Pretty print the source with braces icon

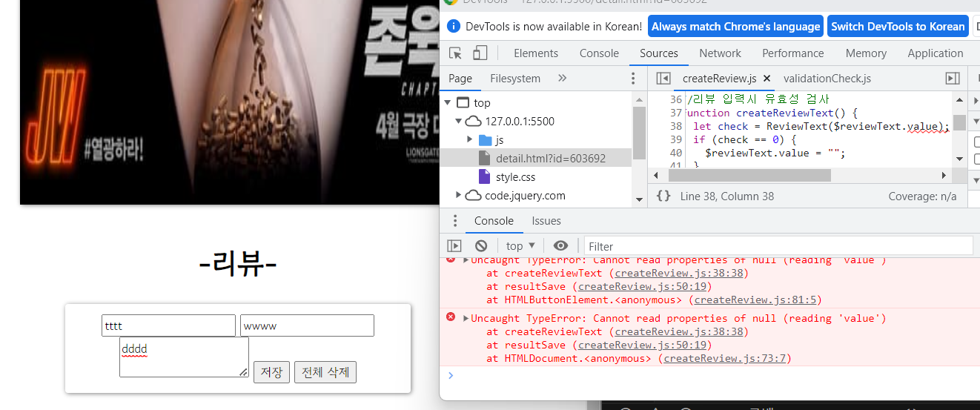[664, 196]
